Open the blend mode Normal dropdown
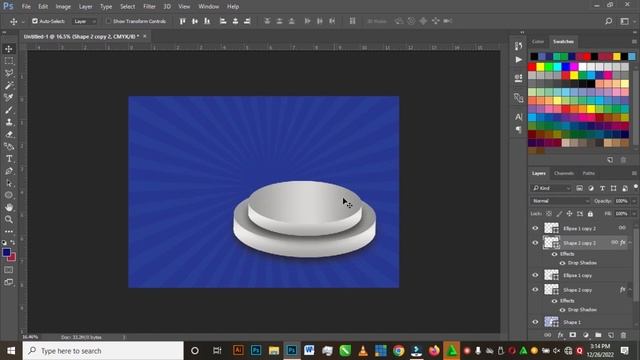 point(560,201)
